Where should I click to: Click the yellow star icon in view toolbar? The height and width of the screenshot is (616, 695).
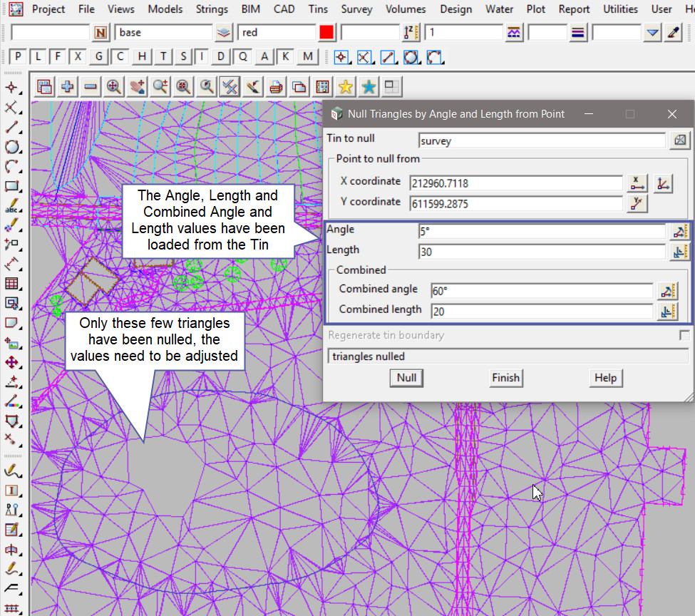[x=346, y=87]
